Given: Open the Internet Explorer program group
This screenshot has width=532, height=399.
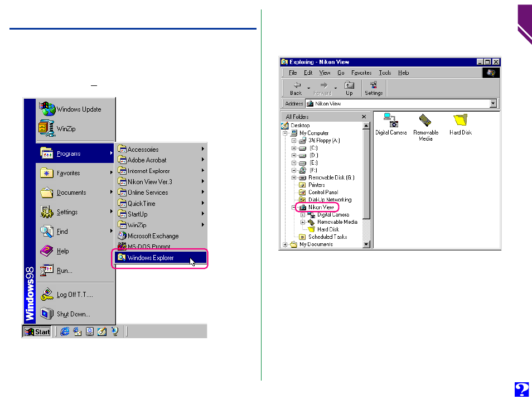Looking at the screenshot, I should point(161,171).
